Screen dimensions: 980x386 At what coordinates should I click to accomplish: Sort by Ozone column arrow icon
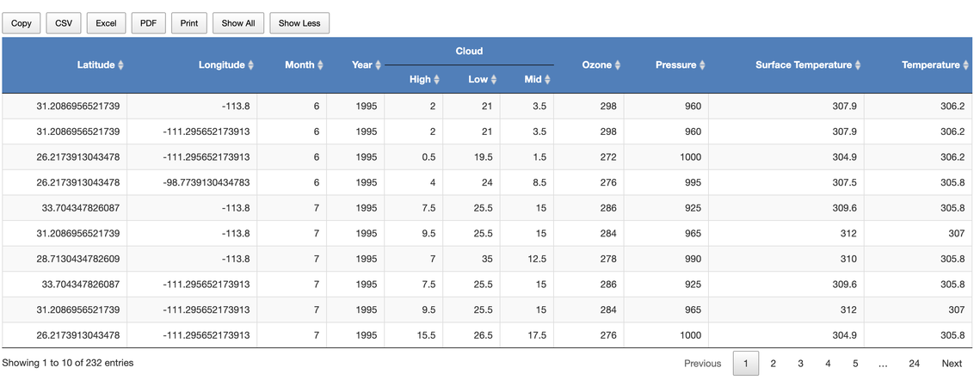618,65
